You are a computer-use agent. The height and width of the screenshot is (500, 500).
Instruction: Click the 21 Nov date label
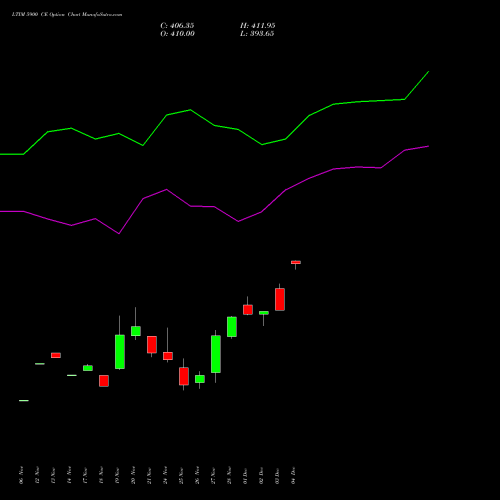pyautogui.click(x=149, y=475)
